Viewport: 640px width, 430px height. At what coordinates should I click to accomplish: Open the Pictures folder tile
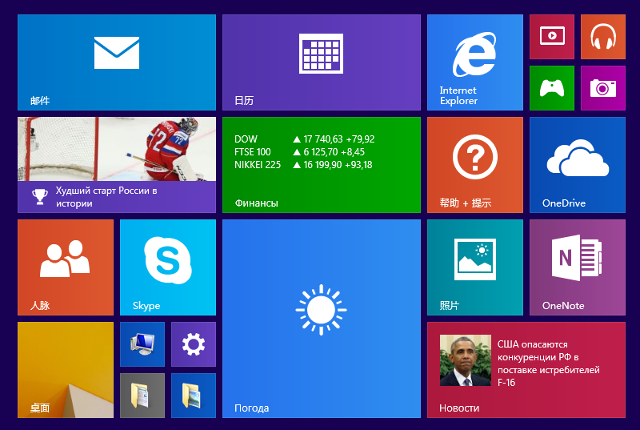[x=193, y=395]
